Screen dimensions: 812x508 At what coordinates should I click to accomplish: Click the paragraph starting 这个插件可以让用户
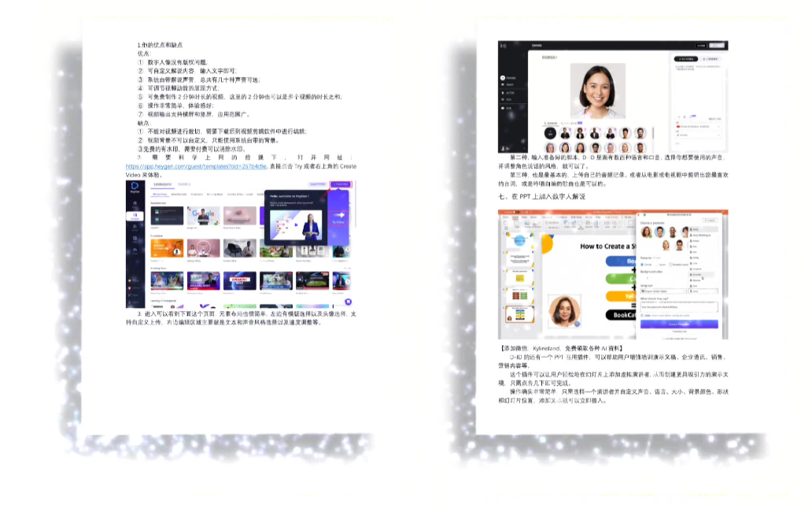coord(613,379)
